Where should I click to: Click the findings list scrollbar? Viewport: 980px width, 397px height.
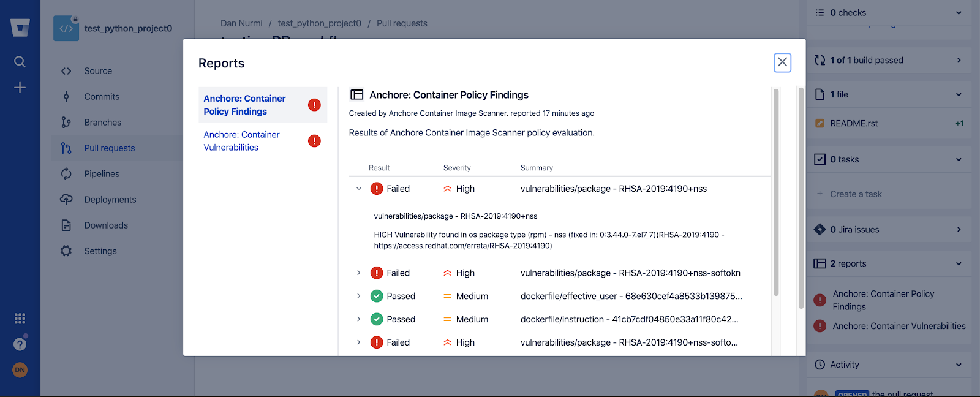(776, 192)
